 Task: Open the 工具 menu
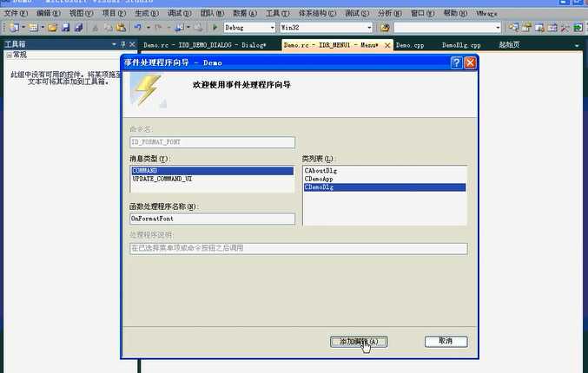pos(278,13)
